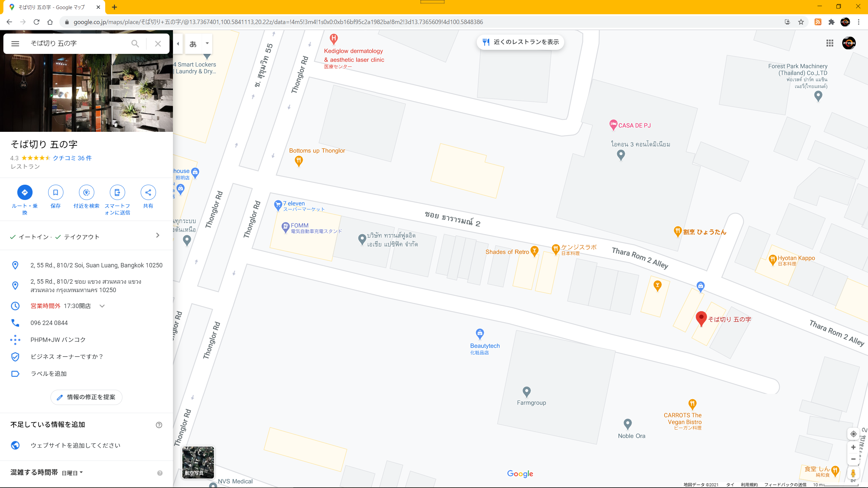The height and width of the screenshot is (488, 868).
Task: Expand dine-in and takeout details
Action: coord(158,235)
